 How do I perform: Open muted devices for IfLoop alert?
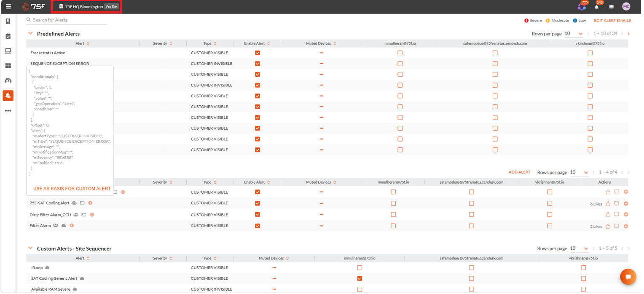coord(274,267)
